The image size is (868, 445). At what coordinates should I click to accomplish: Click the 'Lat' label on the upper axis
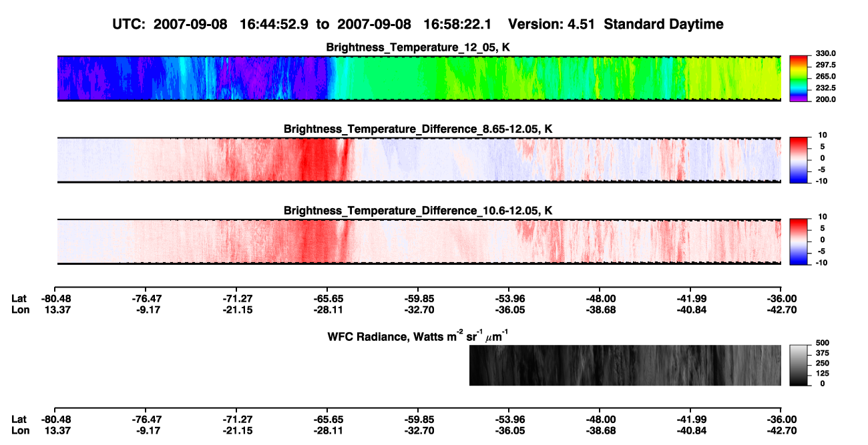pyautogui.click(x=19, y=299)
